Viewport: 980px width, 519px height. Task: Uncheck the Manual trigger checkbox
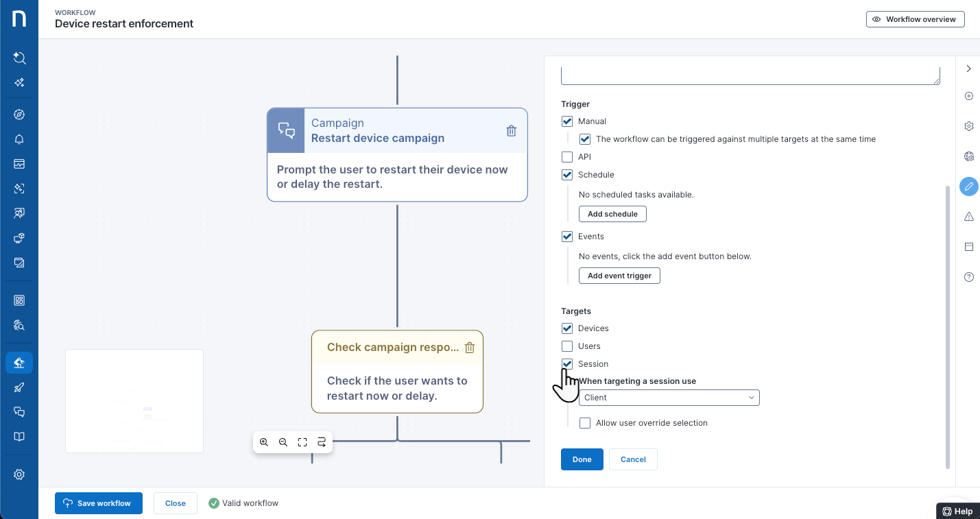[x=567, y=121]
